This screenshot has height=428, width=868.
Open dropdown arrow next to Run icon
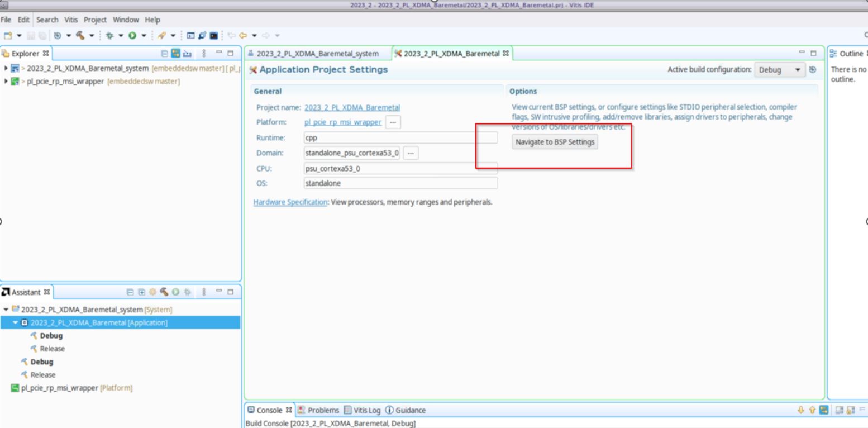144,35
